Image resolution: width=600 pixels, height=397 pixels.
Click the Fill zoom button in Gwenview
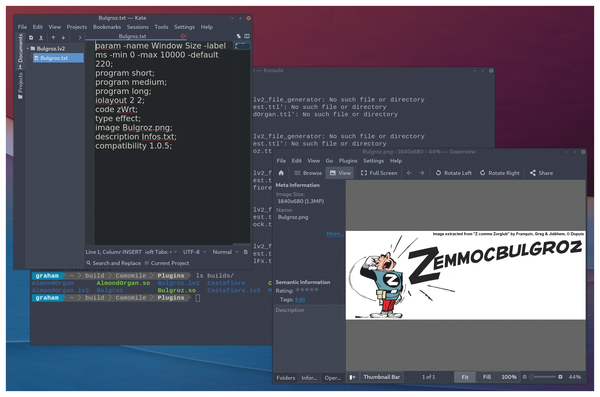(x=486, y=377)
